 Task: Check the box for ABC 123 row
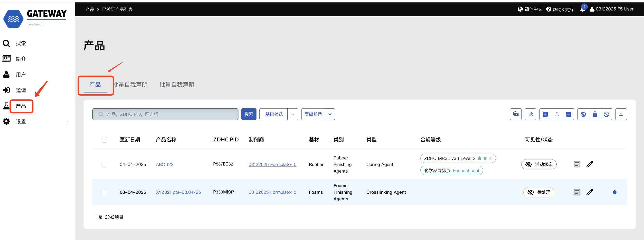[x=104, y=165]
